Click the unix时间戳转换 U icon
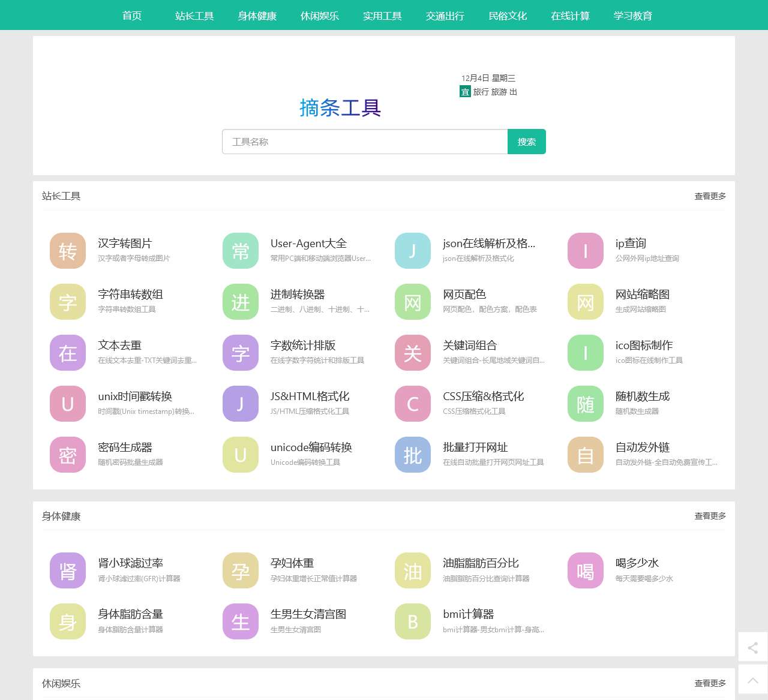768x700 pixels. [x=68, y=404]
